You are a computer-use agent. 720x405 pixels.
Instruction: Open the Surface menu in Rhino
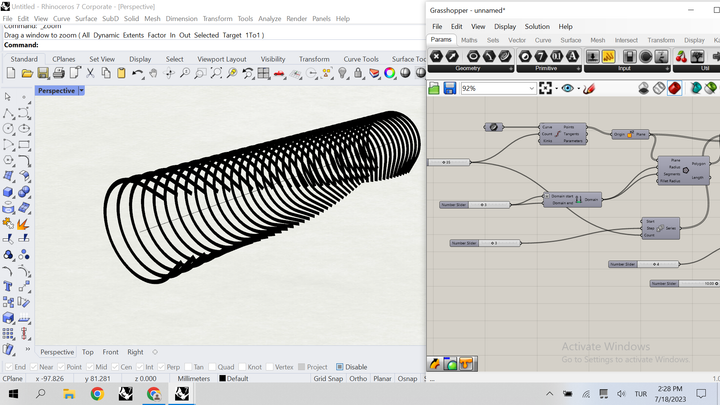[86, 18]
